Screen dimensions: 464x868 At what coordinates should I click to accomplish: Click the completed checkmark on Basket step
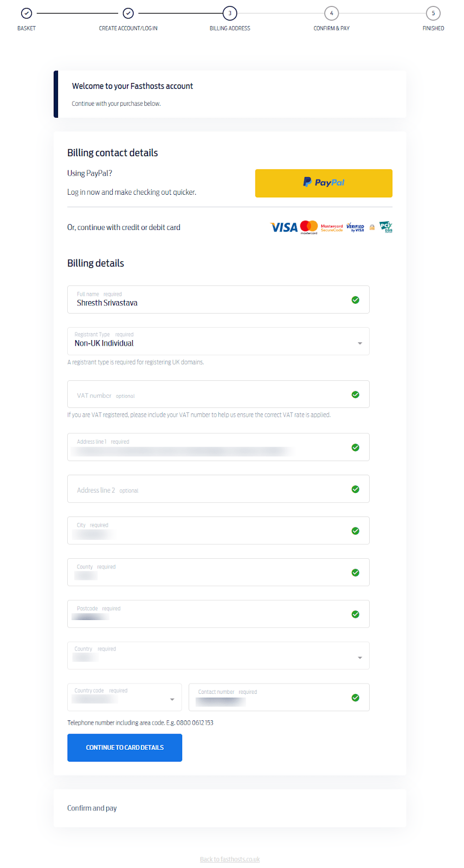[x=26, y=12]
